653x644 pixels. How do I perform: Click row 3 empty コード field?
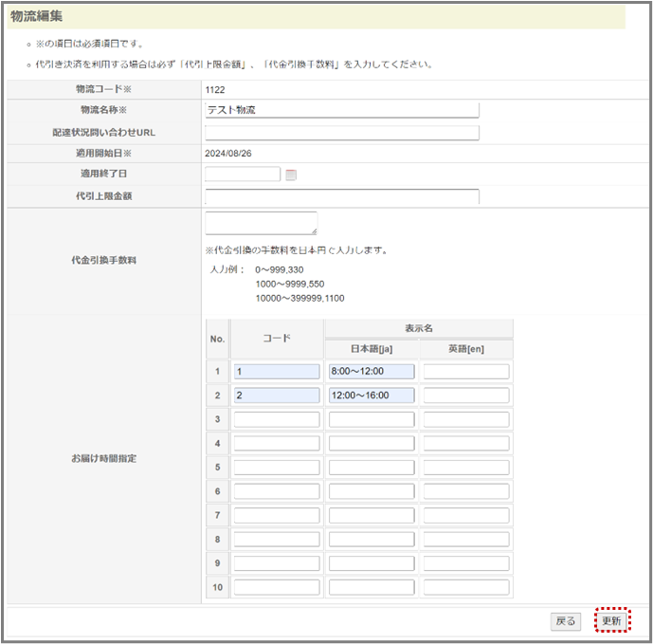(x=277, y=419)
